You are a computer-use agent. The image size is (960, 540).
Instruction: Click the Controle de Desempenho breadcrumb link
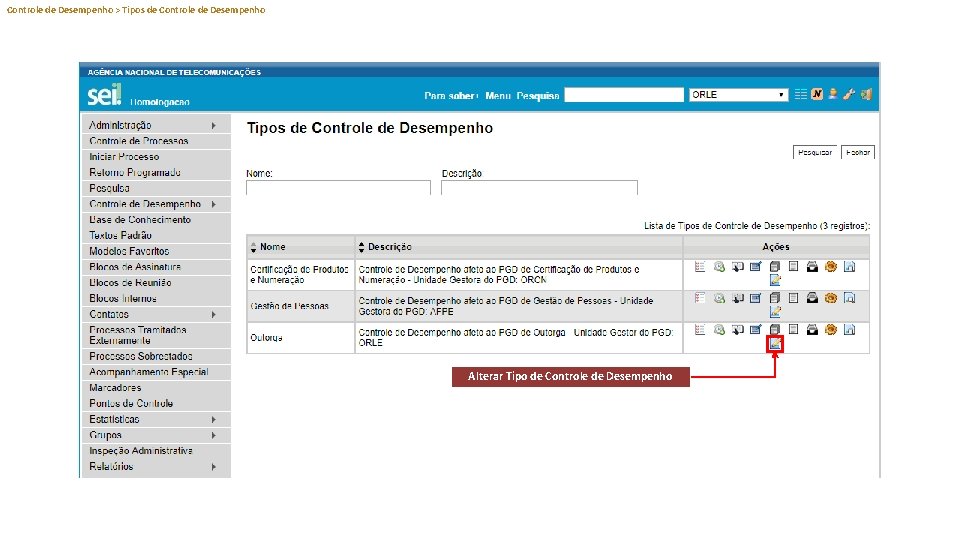(x=59, y=10)
